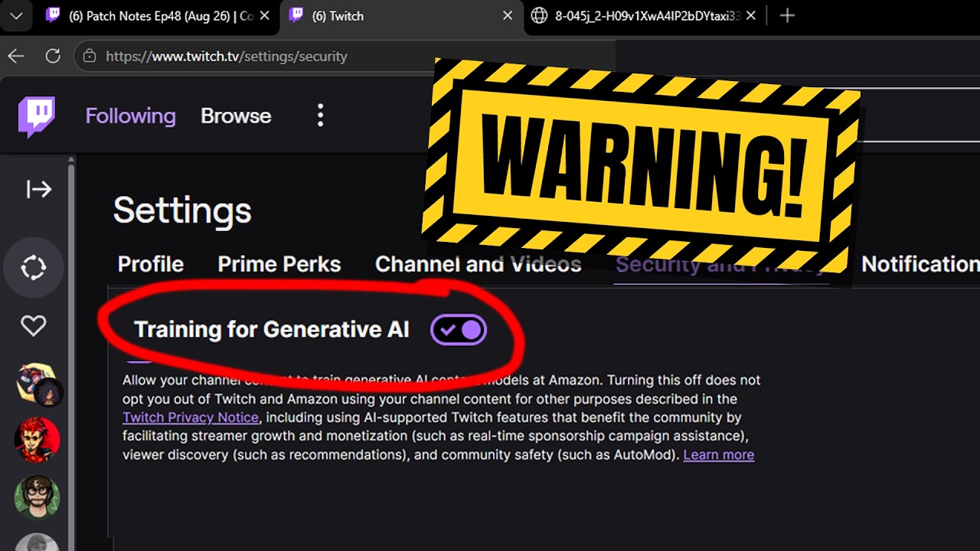
Task: Click the Twitch logo home icon
Action: pyautogui.click(x=37, y=116)
